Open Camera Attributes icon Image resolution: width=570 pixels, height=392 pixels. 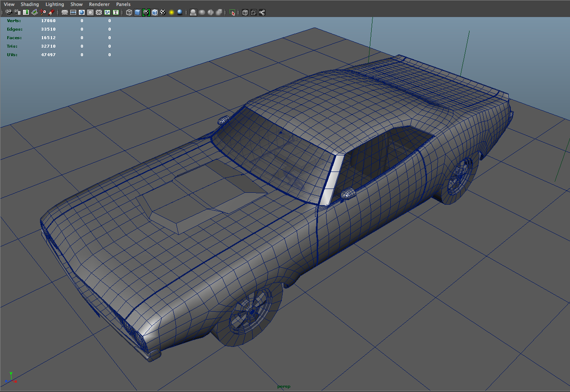pos(17,12)
